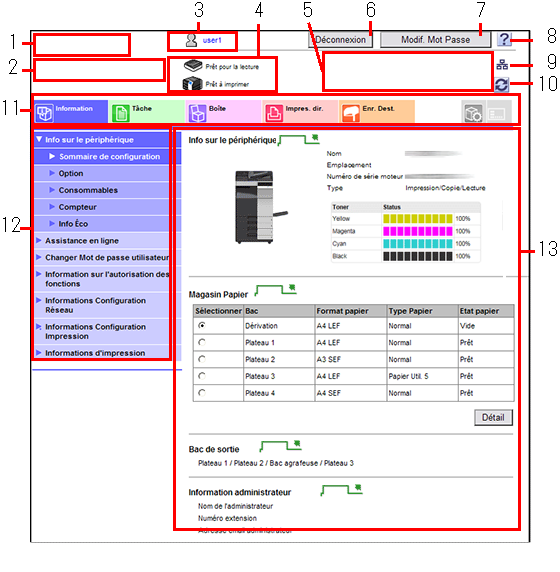Expand Informations Configuration Réseau
This screenshot has height=572, width=560.
(x=108, y=305)
